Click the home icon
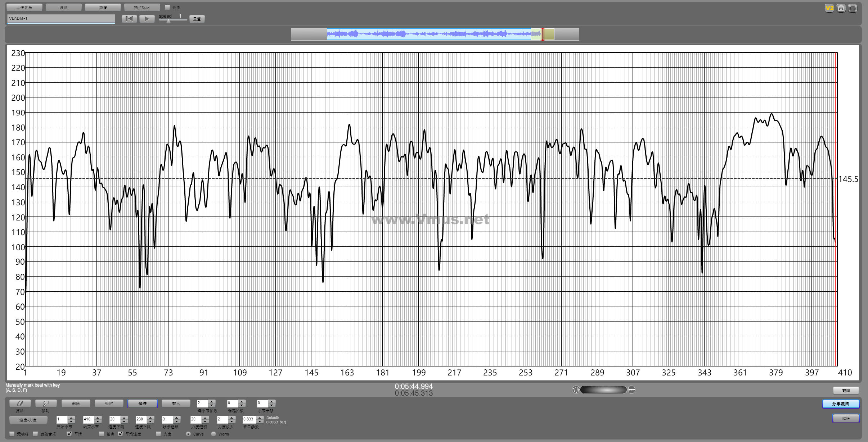Viewport: 868px width, 442px height. [x=841, y=8]
